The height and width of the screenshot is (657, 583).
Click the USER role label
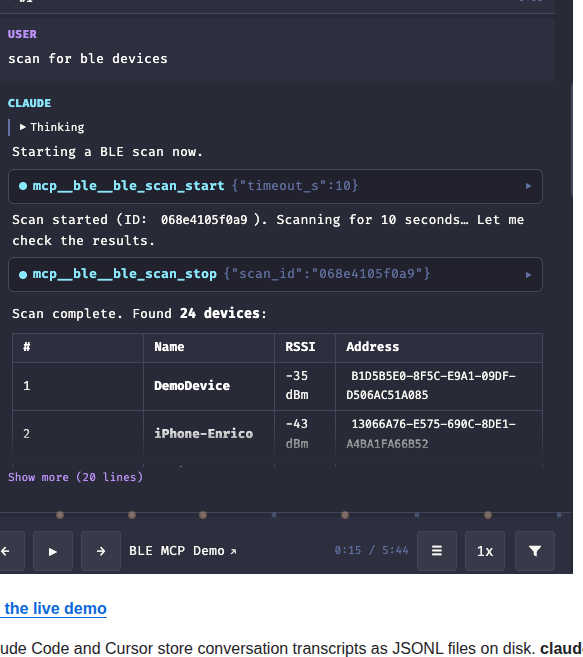point(22,34)
